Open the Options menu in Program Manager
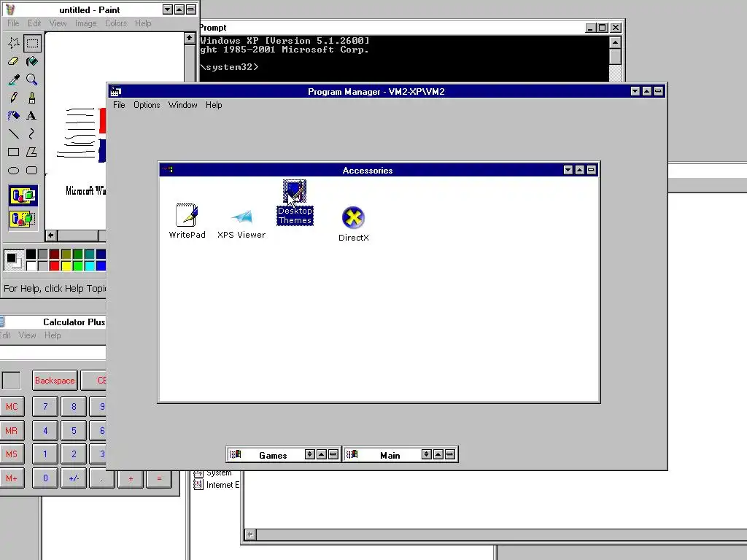Viewport: 747px width, 560px height. (147, 105)
